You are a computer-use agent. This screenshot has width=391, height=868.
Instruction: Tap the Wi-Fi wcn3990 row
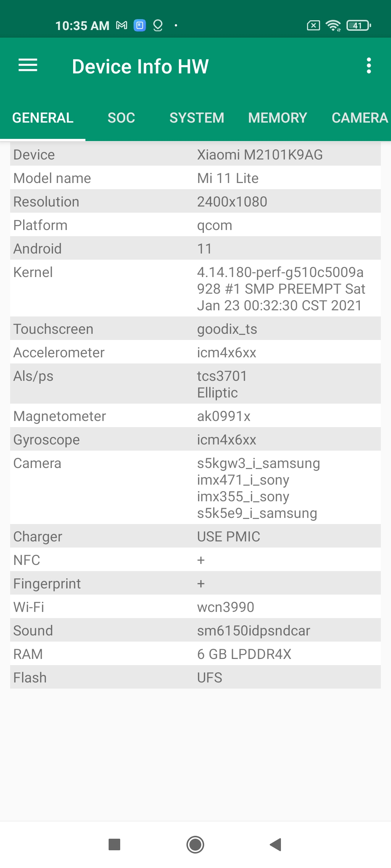tap(195, 607)
